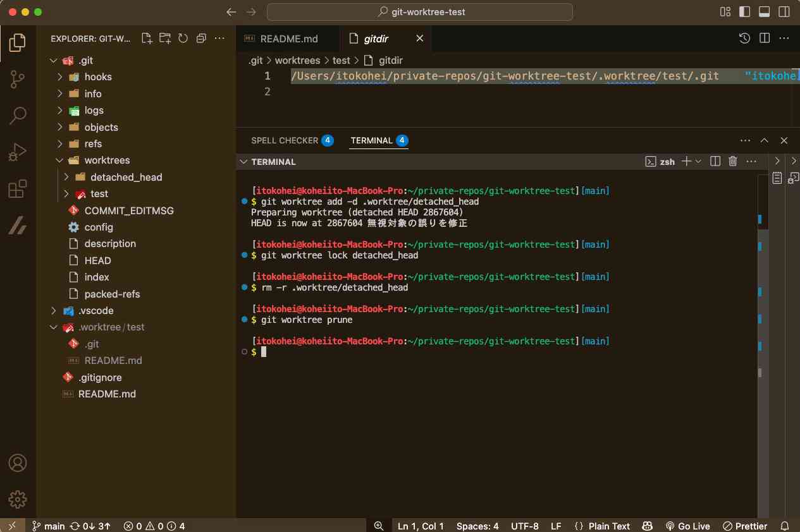Click the git-worktree-test command center search box
The image size is (800, 532).
(420, 12)
